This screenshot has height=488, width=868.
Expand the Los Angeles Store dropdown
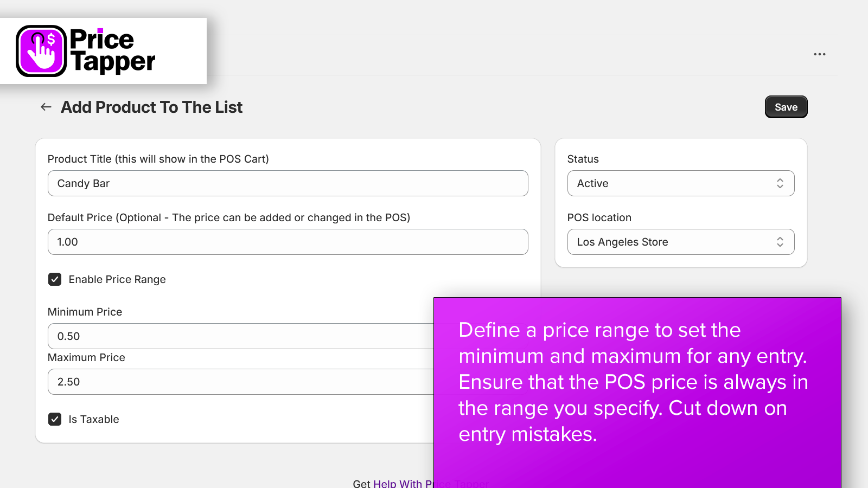(x=681, y=242)
